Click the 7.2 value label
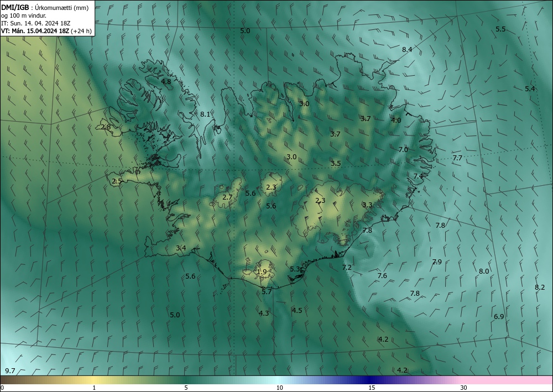 347,268
